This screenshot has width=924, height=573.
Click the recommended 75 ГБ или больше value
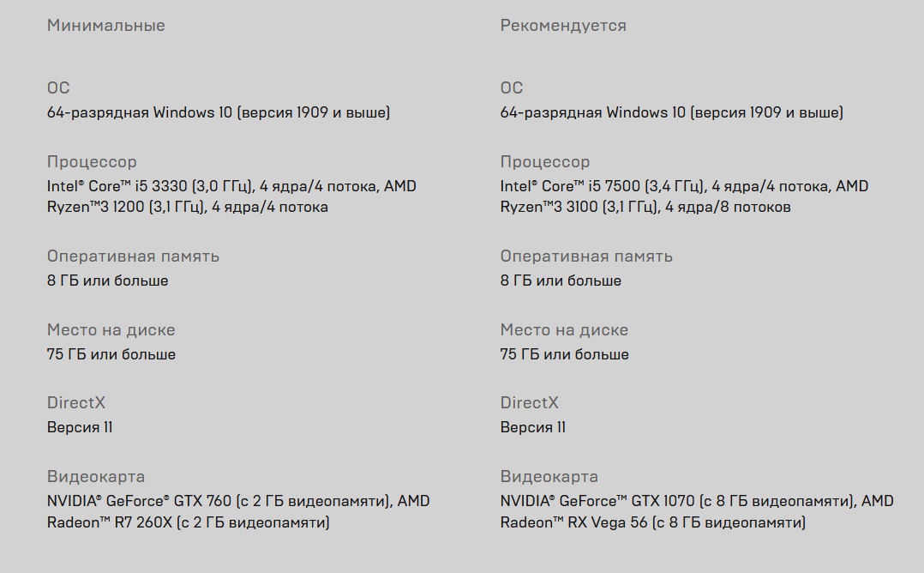click(565, 354)
